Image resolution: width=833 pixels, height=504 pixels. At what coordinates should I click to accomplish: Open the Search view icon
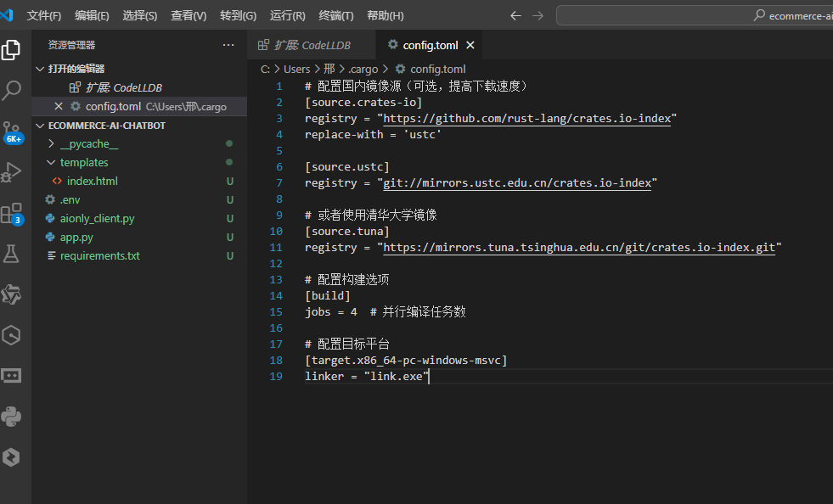tap(11, 90)
